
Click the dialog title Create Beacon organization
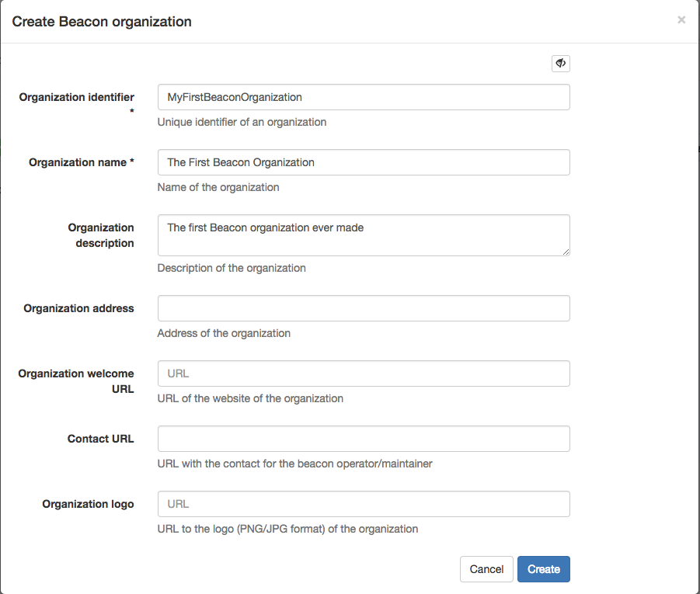coord(102,22)
